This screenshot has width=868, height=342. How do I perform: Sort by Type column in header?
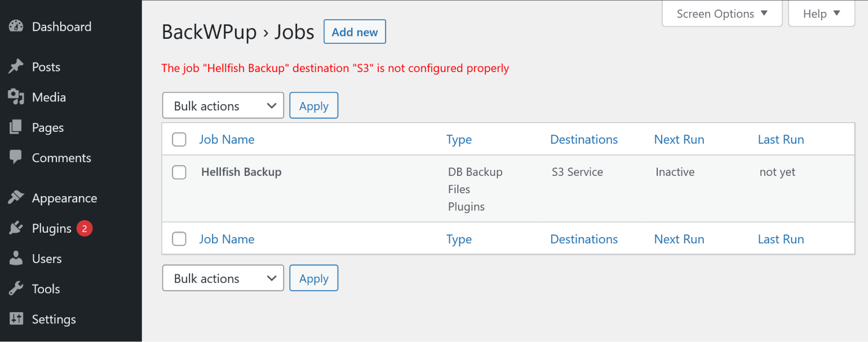459,139
